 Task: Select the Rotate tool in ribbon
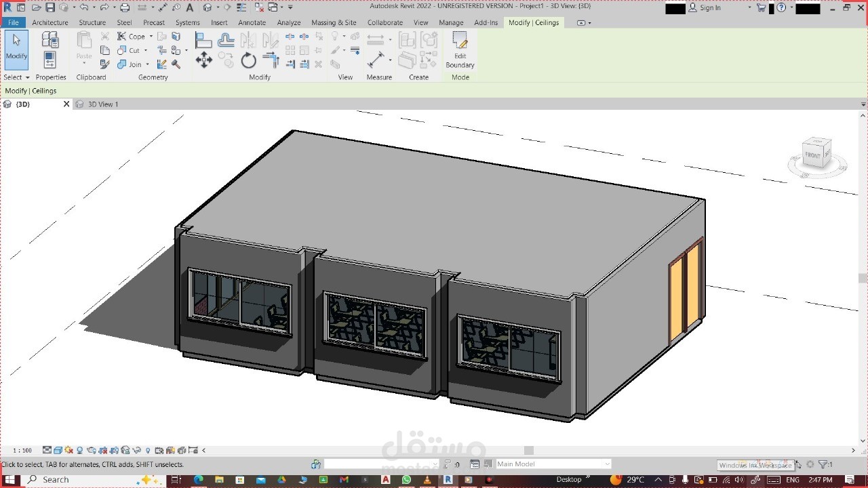248,61
